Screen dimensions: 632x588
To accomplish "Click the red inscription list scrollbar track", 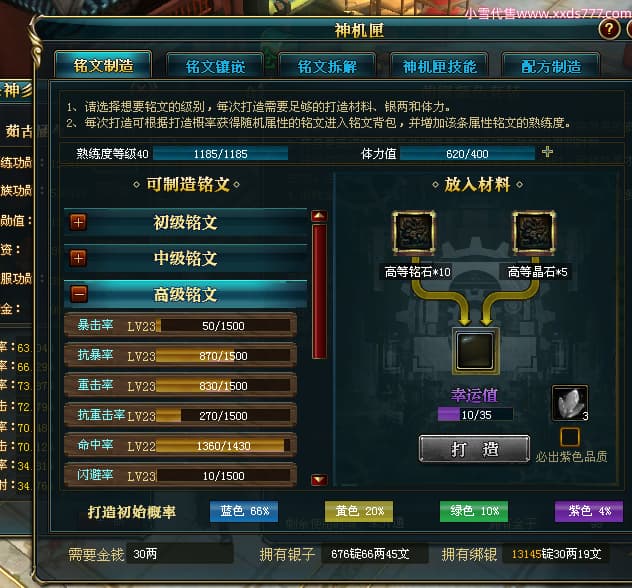I will click(319, 291).
